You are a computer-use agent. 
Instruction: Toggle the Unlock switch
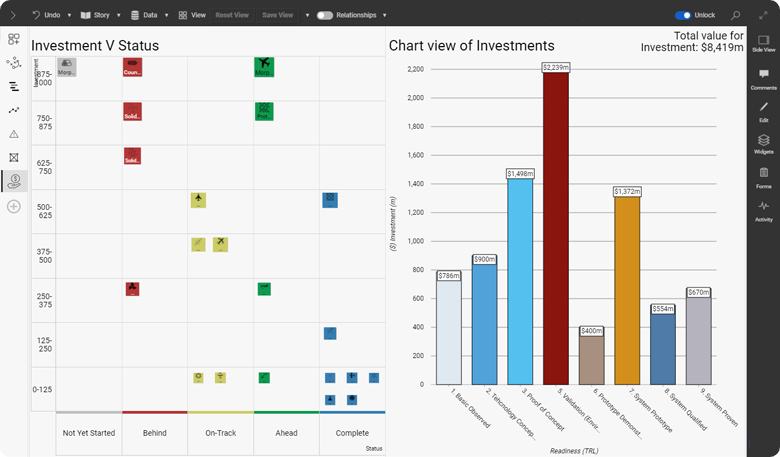(x=683, y=16)
